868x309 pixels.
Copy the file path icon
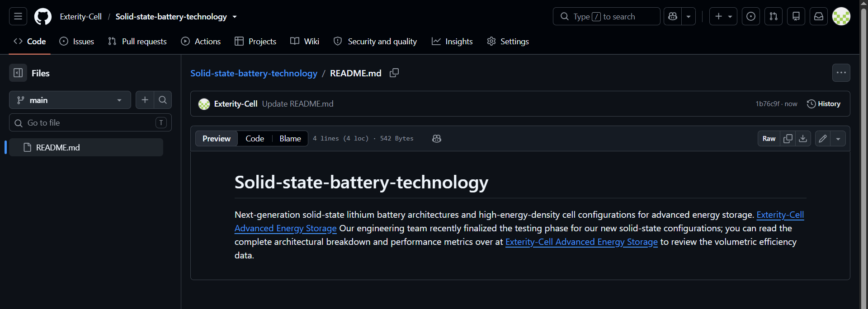394,73
